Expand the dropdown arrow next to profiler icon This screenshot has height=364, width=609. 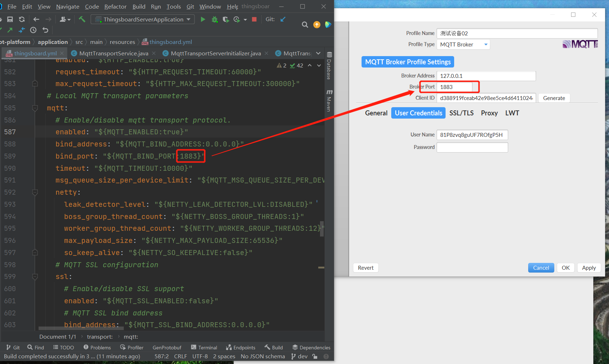coord(245,20)
